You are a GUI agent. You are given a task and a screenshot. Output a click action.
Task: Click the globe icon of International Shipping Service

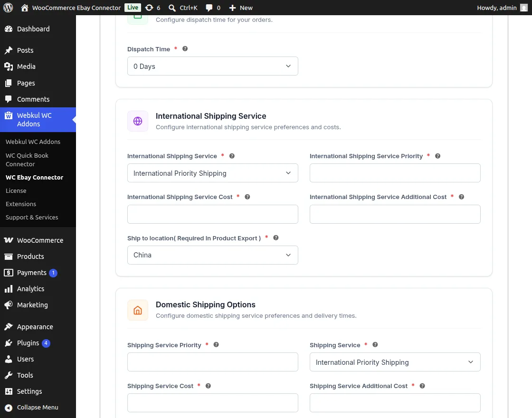138,121
